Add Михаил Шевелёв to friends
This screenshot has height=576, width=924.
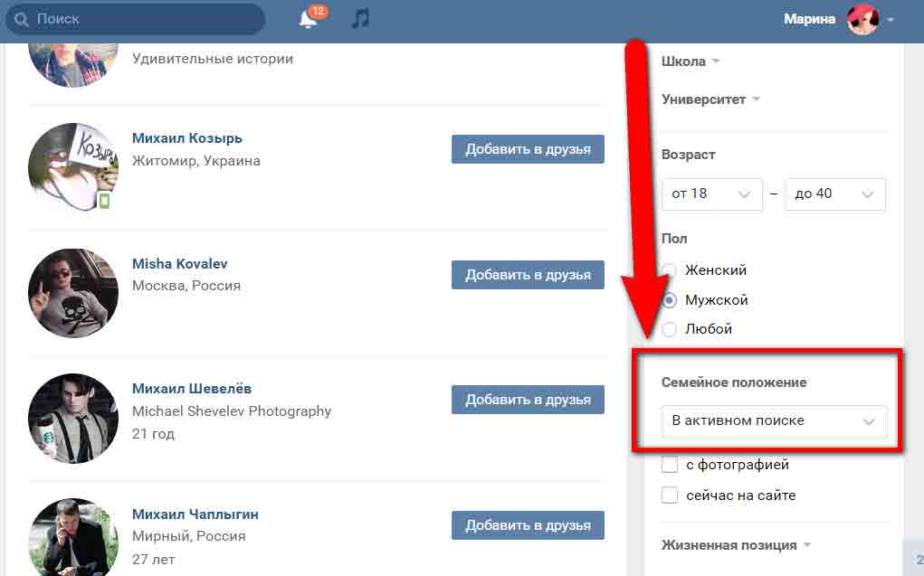point(528,400)
